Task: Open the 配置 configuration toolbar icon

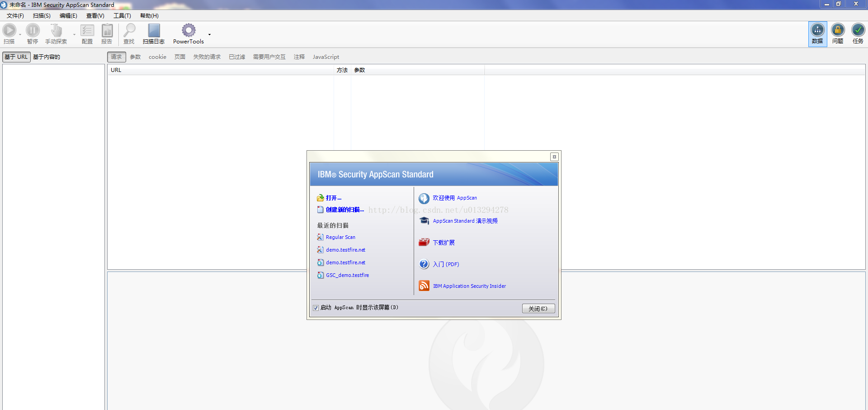Action: 87,31
